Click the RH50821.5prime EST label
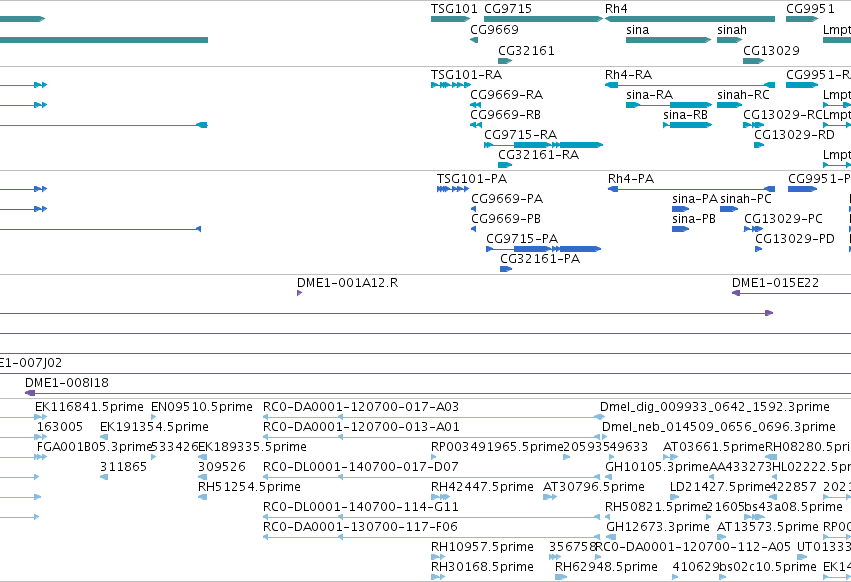Screen dimensions: 851x582 pyautogui.click(x=656, y=507)
